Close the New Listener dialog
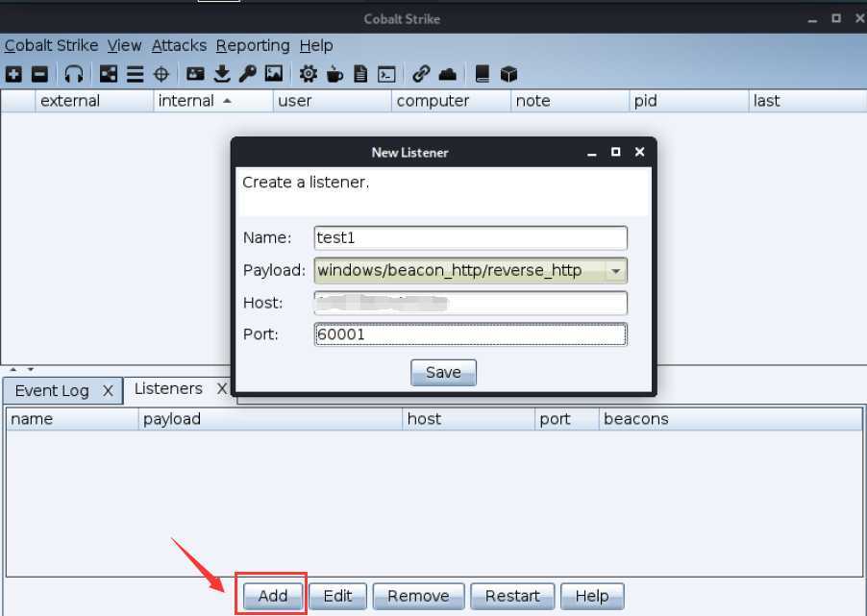The image size is (867, 616). [640, 152]
